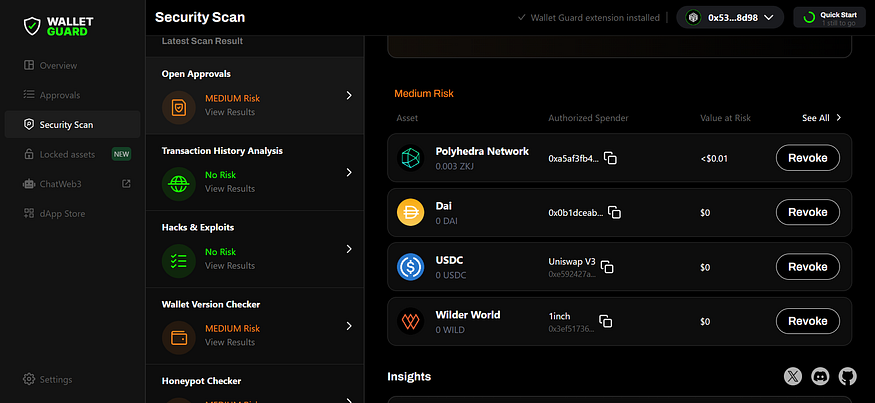
Task: Open the X (Twitter) social link
Action: point(792,376)
